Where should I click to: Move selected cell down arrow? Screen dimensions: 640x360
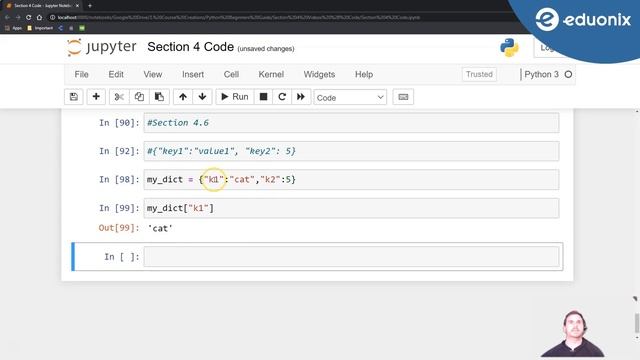202,97
